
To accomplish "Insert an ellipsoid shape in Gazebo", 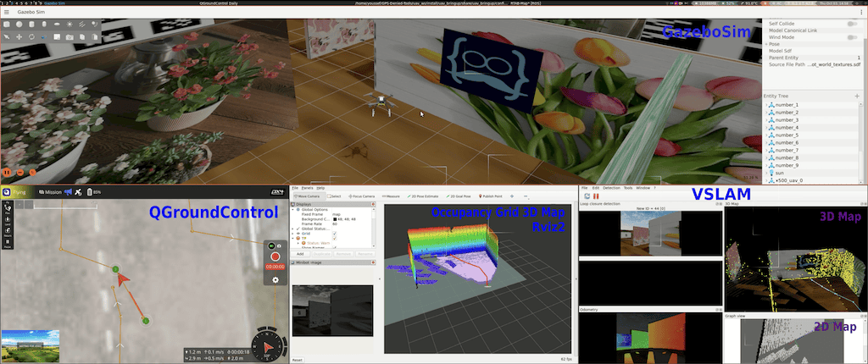I will coord(57,25).
